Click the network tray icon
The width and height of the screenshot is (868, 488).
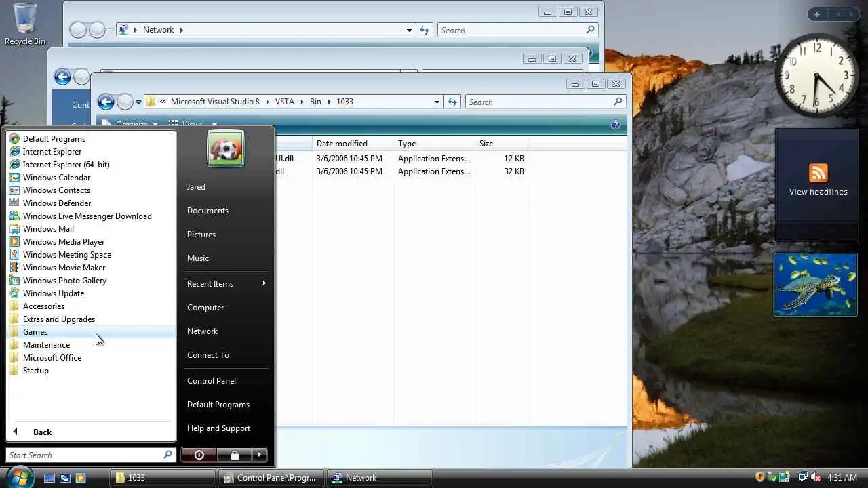pyautogui.click(x=804, y=477)
